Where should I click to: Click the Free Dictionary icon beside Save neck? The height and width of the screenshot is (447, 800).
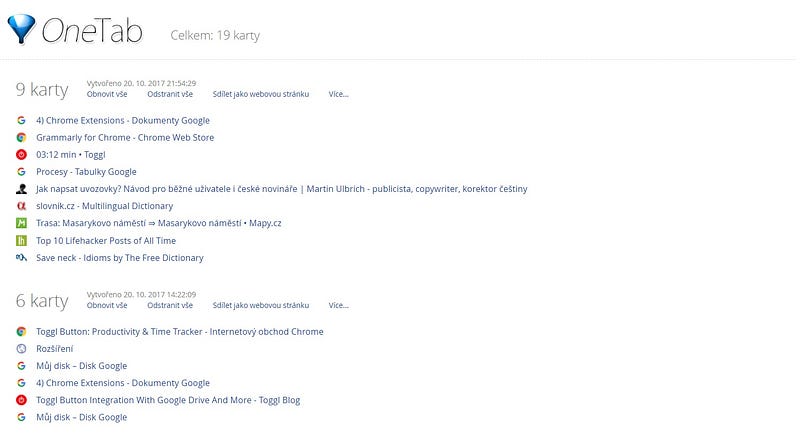21,258
